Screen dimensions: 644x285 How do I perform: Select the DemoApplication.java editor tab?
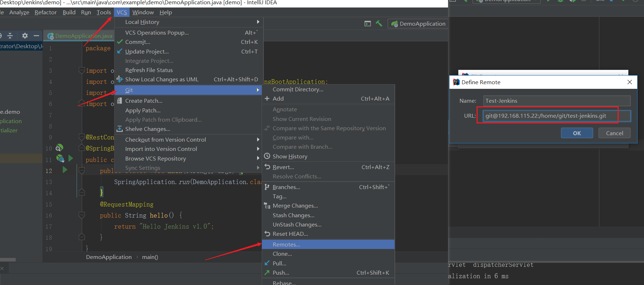click(x=80, y=36)
